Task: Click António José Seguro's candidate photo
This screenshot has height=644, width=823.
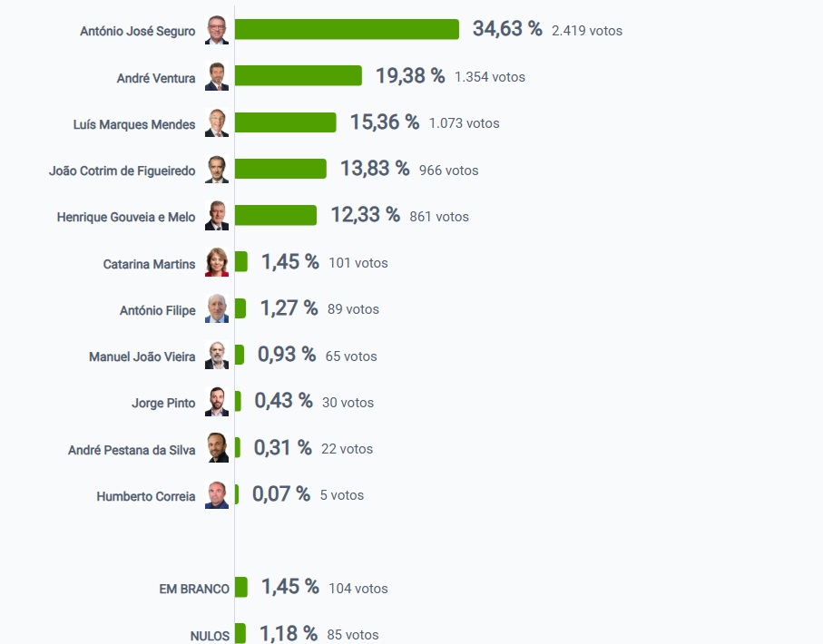Action: click(217, 30)
